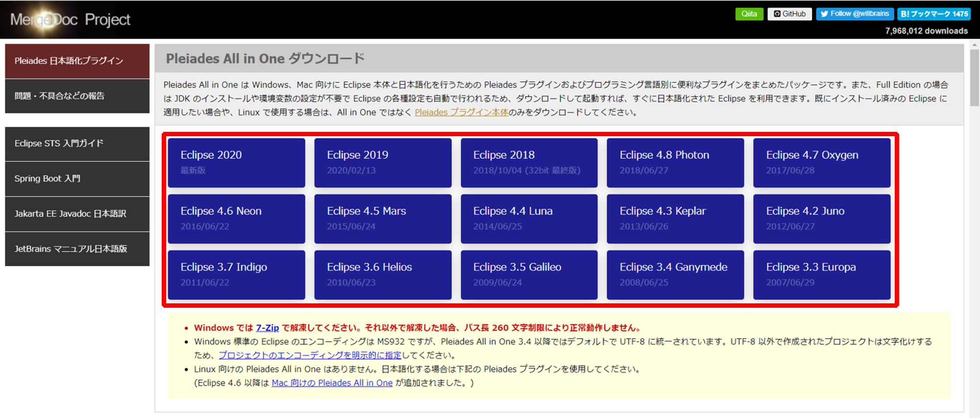Open Jakarta EE Javadoc 日本語訳 sidebar item

[77, 214]
